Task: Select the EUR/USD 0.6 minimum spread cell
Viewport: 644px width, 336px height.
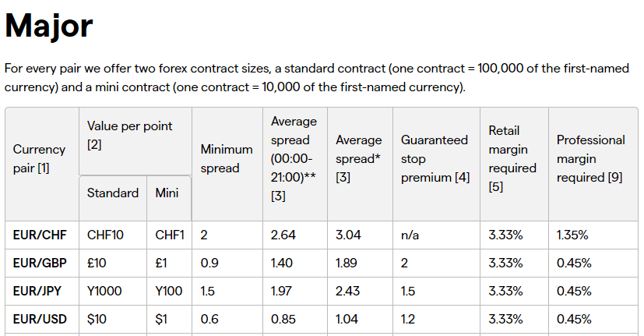Action: coord(209,320)
